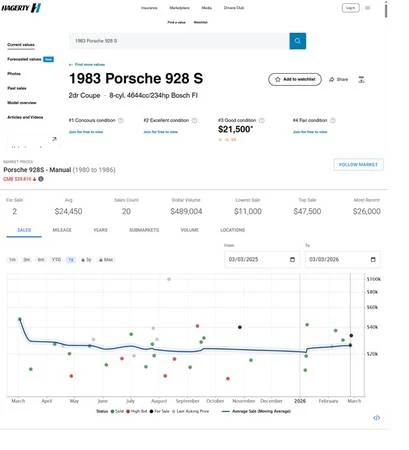Select the YTD time range
409x450 pixels.
point(56,260)
